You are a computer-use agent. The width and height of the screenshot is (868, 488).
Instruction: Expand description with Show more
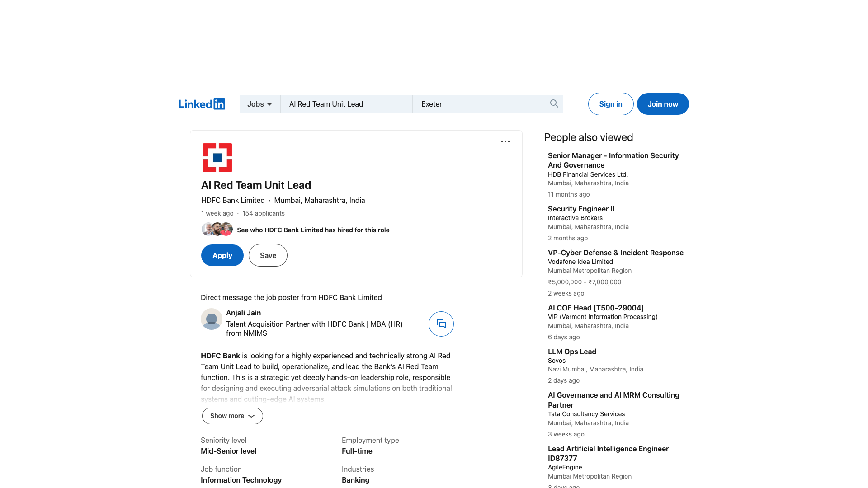click(232, 416)
